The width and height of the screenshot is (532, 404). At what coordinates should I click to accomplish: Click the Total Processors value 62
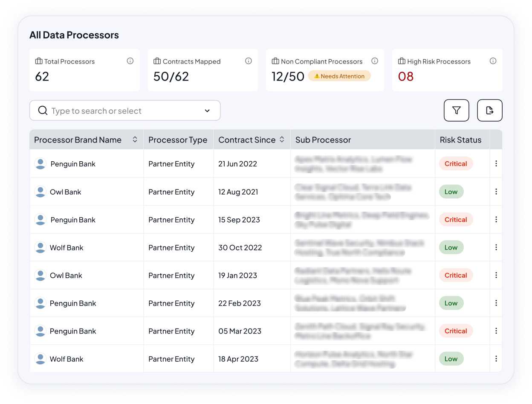click(x=42, y=76)
